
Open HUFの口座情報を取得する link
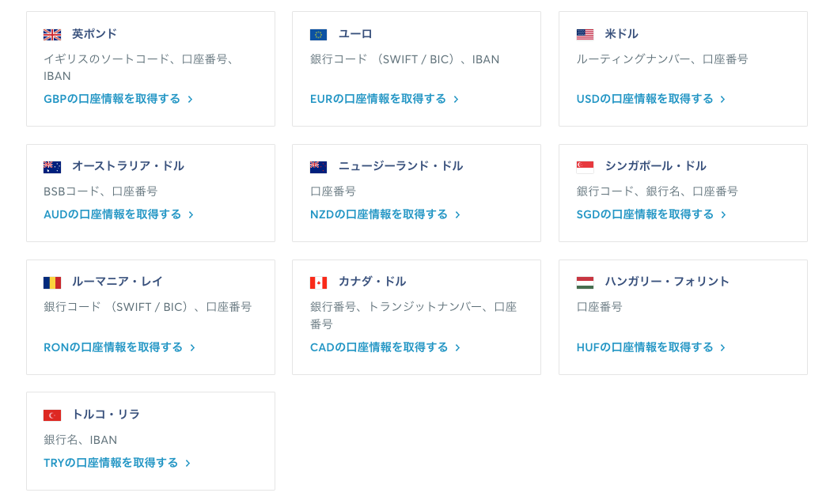tap(644, 347)
